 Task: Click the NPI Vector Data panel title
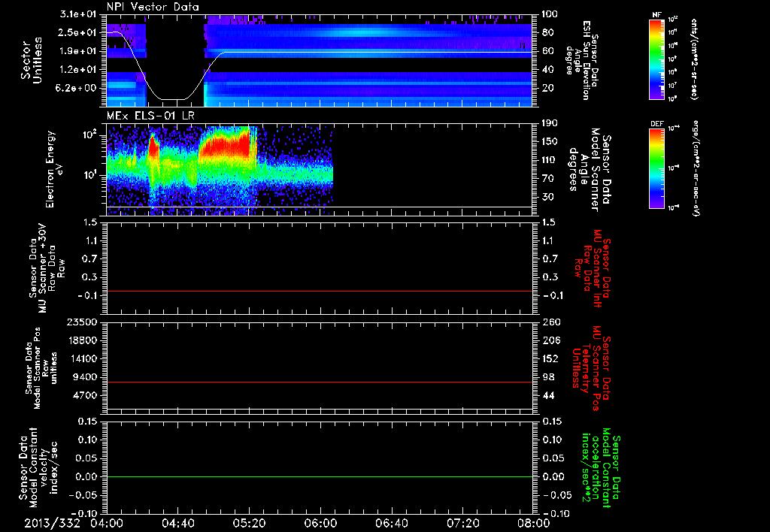153,7
